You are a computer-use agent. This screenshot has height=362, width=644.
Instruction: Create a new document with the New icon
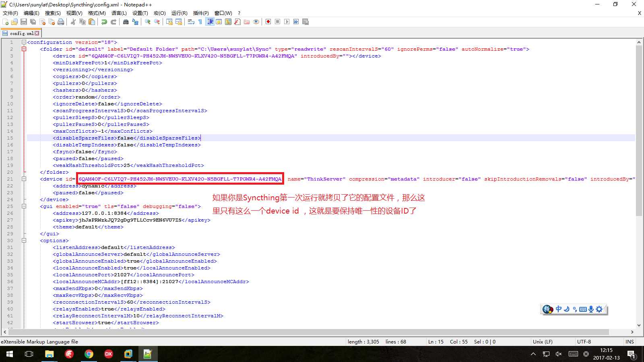(6, 22)
